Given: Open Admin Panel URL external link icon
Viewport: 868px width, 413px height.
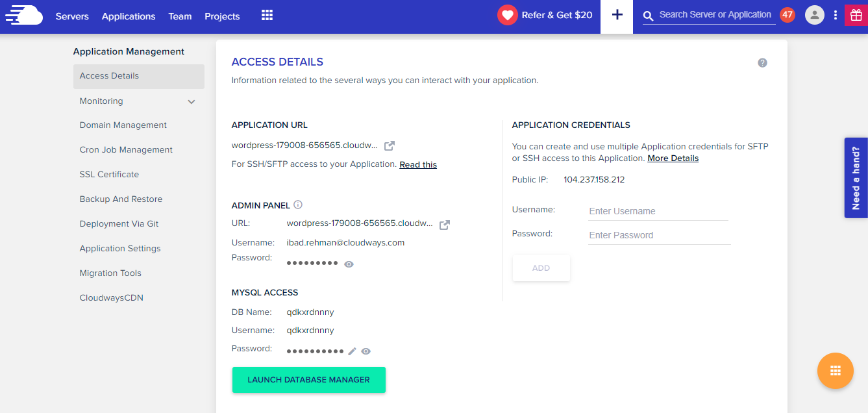Looking at the screenshot, I should coord(445,225).
